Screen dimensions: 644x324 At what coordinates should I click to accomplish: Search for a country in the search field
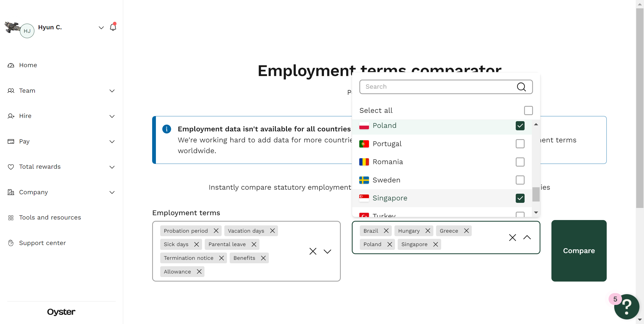point(445,86)
